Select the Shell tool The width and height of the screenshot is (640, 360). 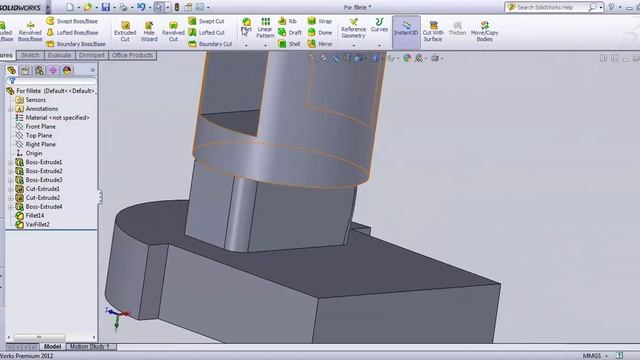coord(289,44)
